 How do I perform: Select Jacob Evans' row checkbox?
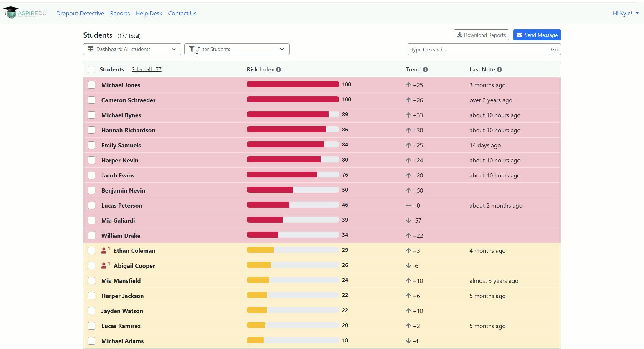click(91, 175)
